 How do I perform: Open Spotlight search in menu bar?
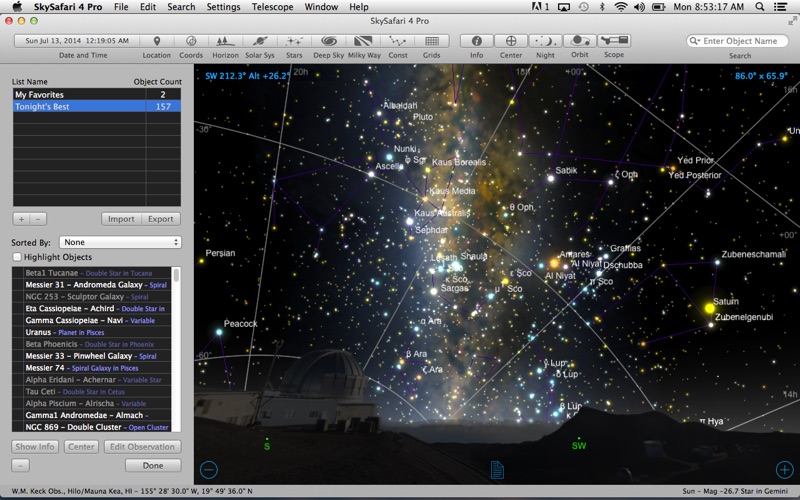[760, 7]
